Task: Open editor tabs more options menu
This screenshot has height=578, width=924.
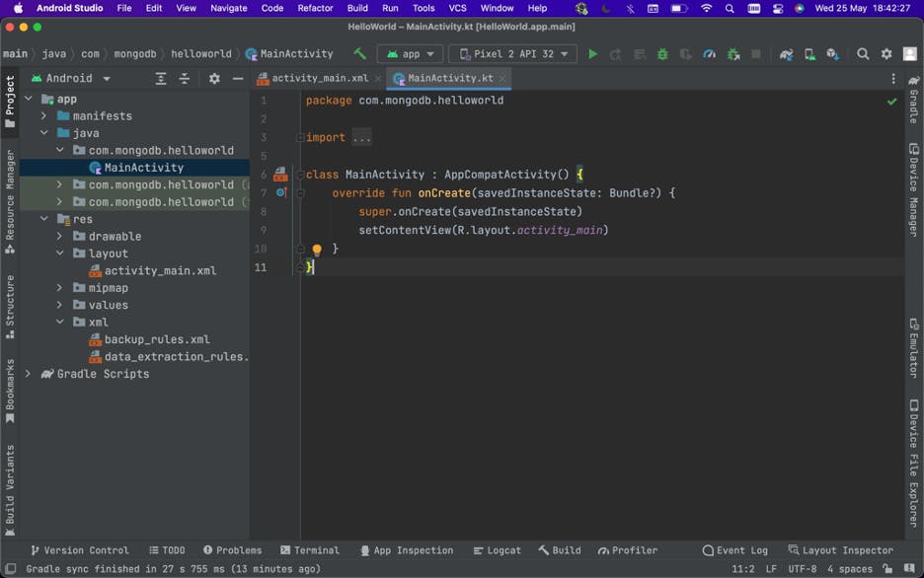Action: point(893,78)
